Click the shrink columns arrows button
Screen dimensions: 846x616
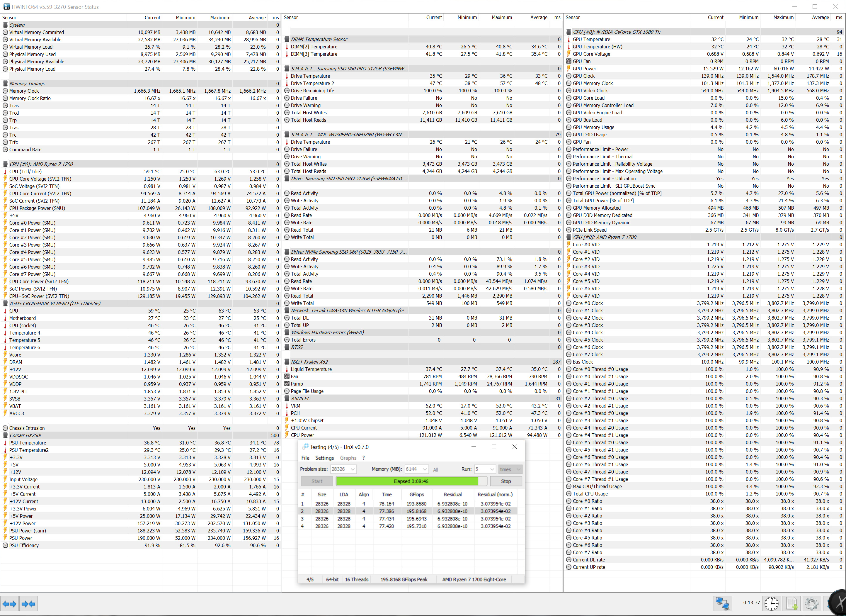coord(28,604)
